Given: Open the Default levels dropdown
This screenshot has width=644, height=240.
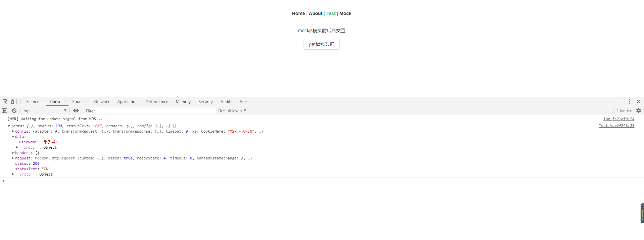Looking at the screenshot, I should (232, 110).
